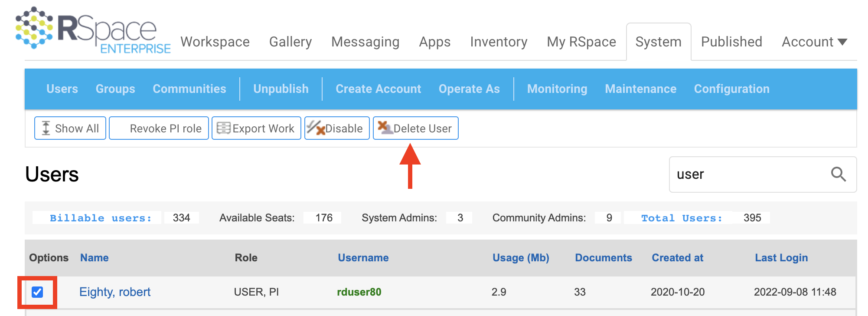The width and height of the screenshot is (868, 316).
Task: Open the Monitoring section
Action: pos(557,89)
